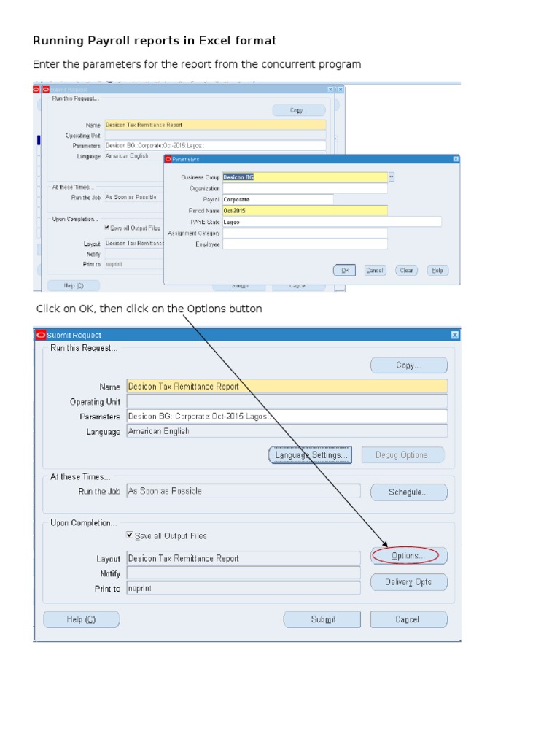Viewport: 560px width, 747px height.
Task: Click the Options button in Submit Request
Action: pos(409,555)
